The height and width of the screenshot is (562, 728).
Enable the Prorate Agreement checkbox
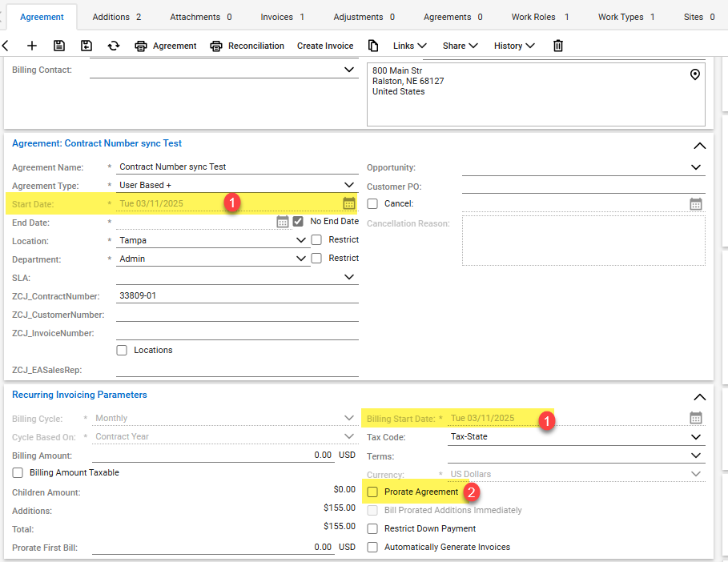[x=372, y=492]
